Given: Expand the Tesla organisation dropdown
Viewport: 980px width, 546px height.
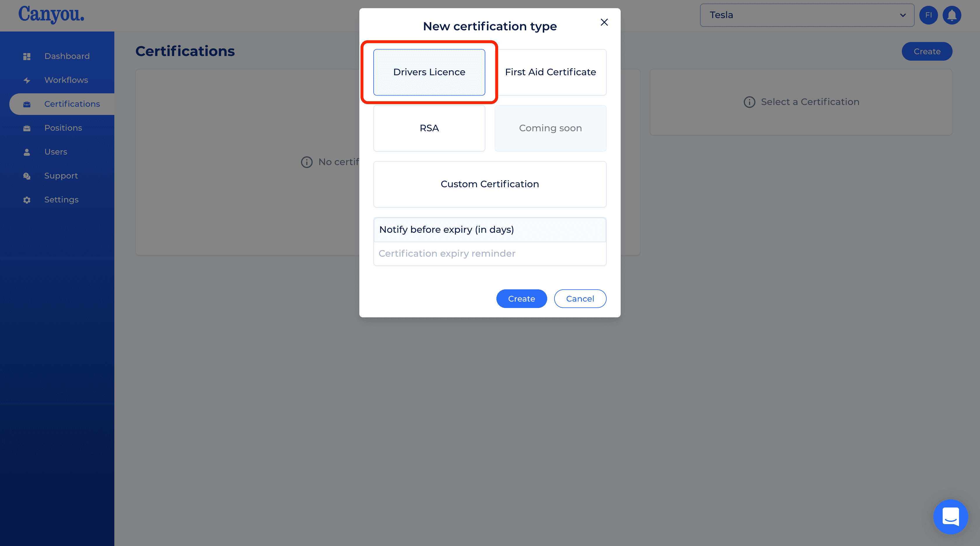Looking at the screenshot, I should click(x=807, y=15).
